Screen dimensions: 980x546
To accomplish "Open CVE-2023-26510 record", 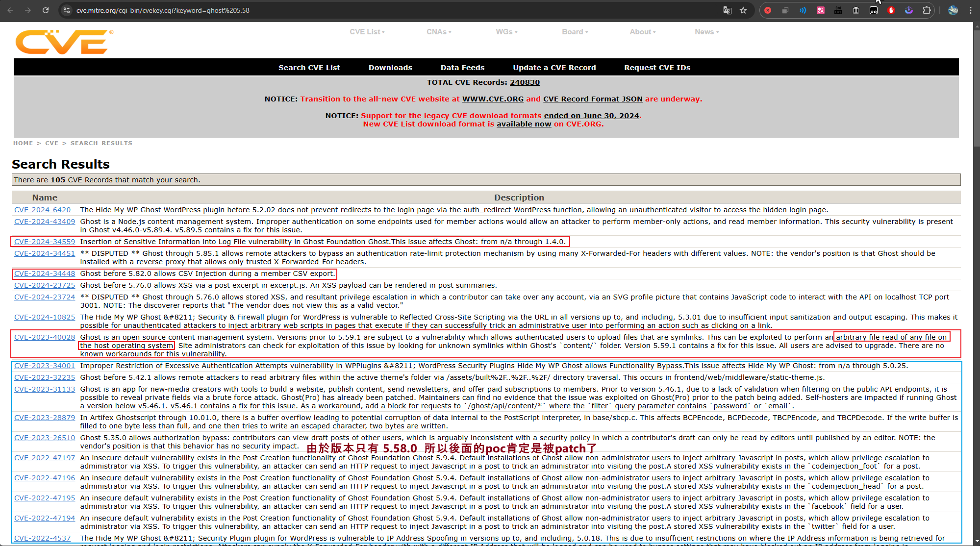I will point(45,438).
